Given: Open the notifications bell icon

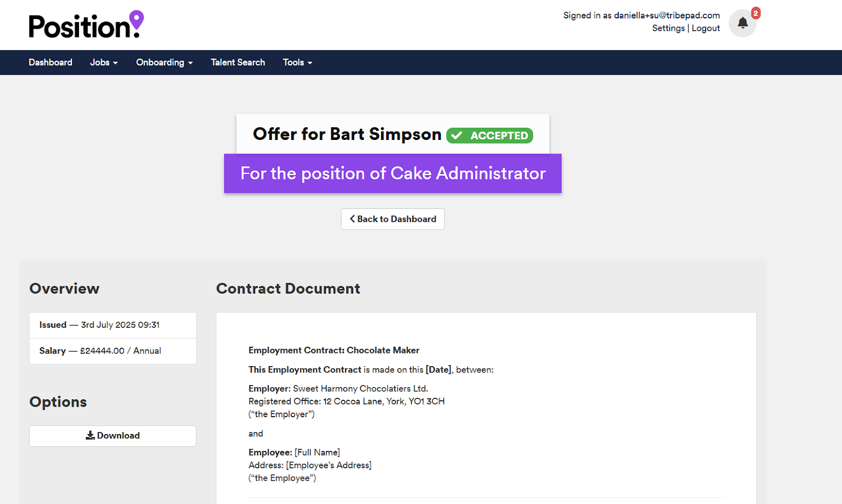Looking at the screenshot, I should coord(743,23).
